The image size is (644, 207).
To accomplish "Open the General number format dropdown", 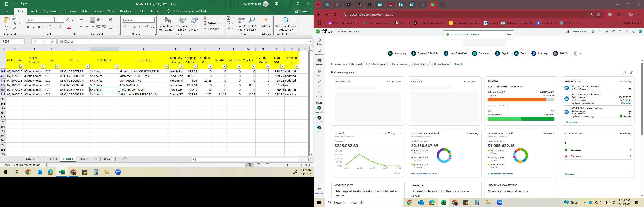I will pos(153,20).
